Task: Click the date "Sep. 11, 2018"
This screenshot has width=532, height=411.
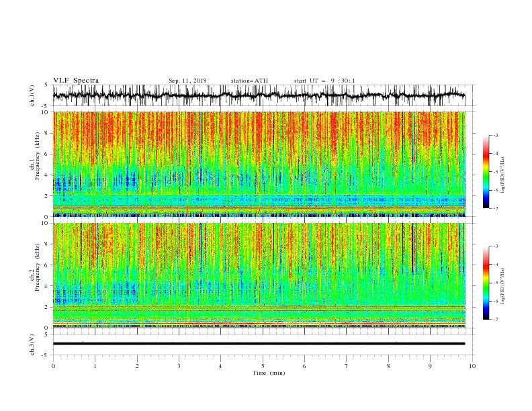Action: click(x=187, y=81)
